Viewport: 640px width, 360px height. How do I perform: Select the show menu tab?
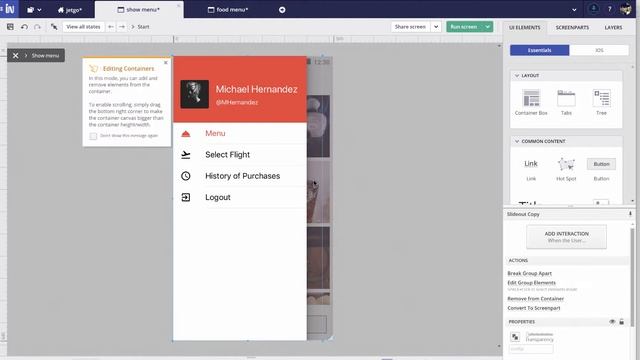point(138,10)
